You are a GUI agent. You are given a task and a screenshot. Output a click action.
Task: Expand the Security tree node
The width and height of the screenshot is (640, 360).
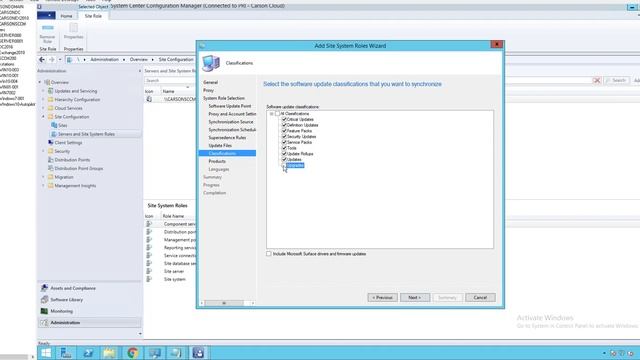pos(43,151)
